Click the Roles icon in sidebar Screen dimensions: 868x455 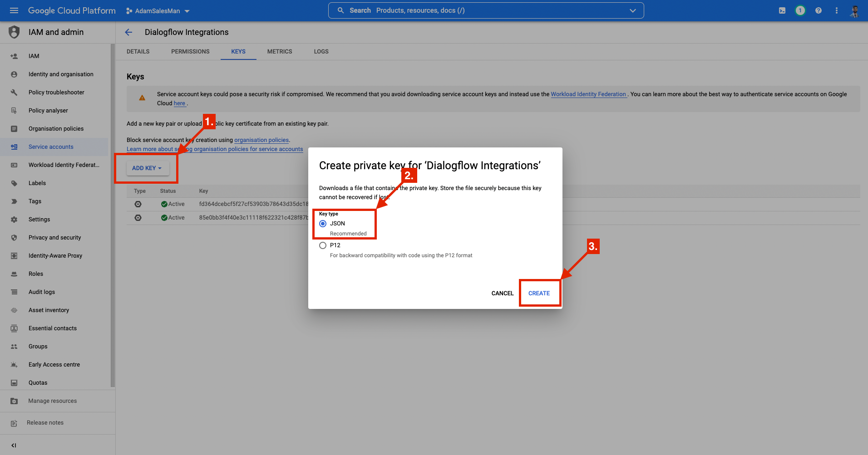pos(14,274)
